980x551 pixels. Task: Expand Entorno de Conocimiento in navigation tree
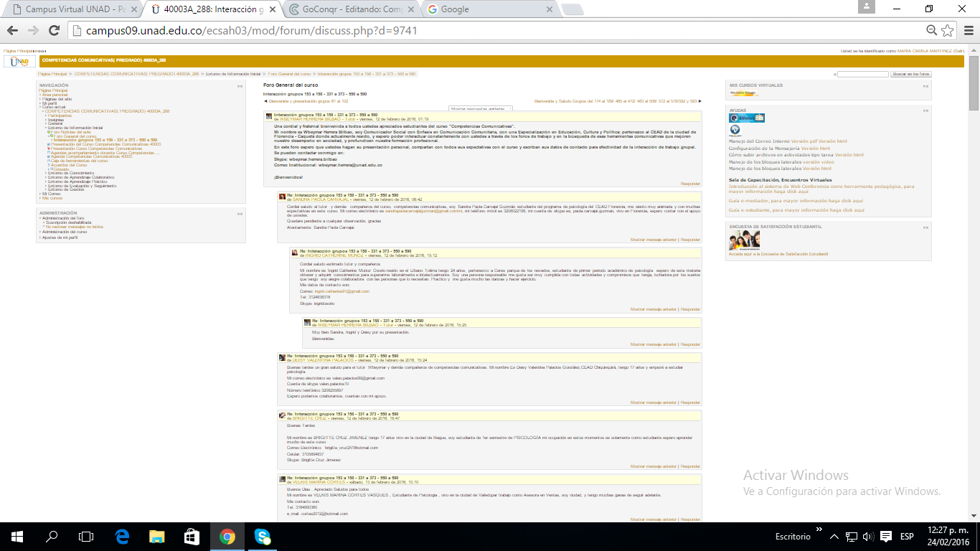point(70,173)
